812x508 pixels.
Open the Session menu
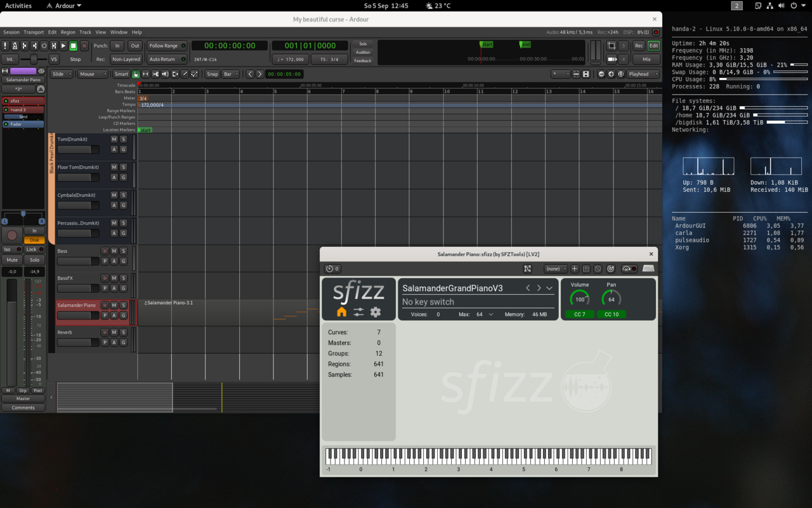11,32
